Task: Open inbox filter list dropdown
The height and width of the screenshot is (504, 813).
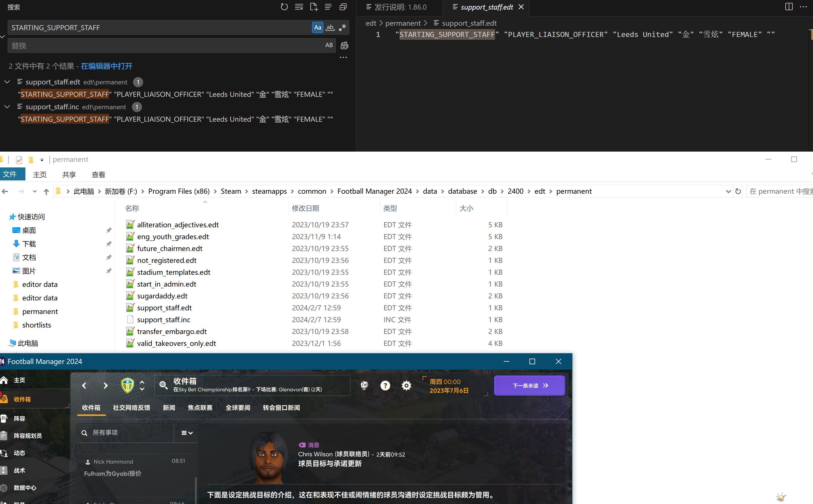Action: coord(187,433)
